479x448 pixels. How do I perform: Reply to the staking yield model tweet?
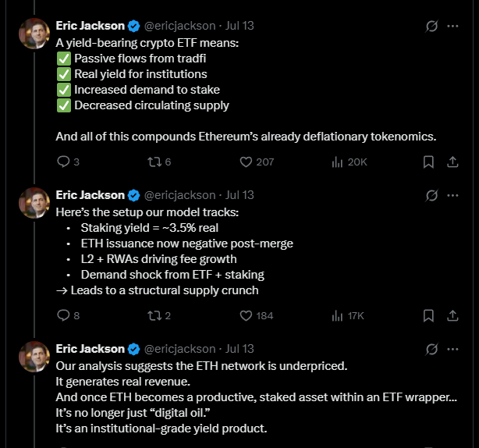pyautogui.click(x=64, y=315)
